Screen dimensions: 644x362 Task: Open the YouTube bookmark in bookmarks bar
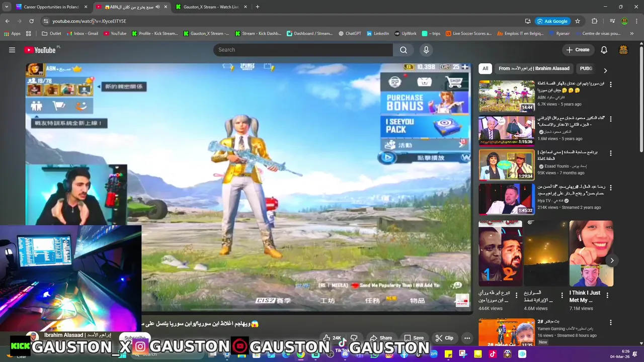(115, 34)
